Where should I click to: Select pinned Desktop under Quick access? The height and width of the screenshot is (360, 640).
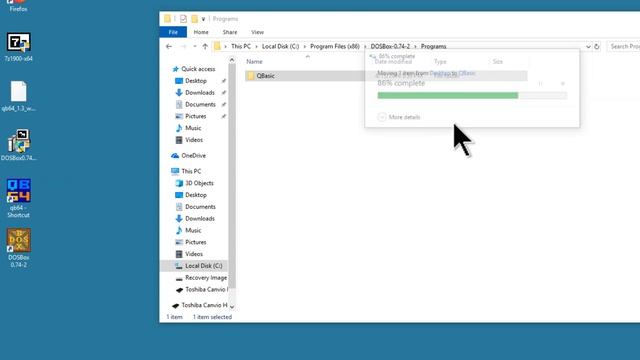196,81
